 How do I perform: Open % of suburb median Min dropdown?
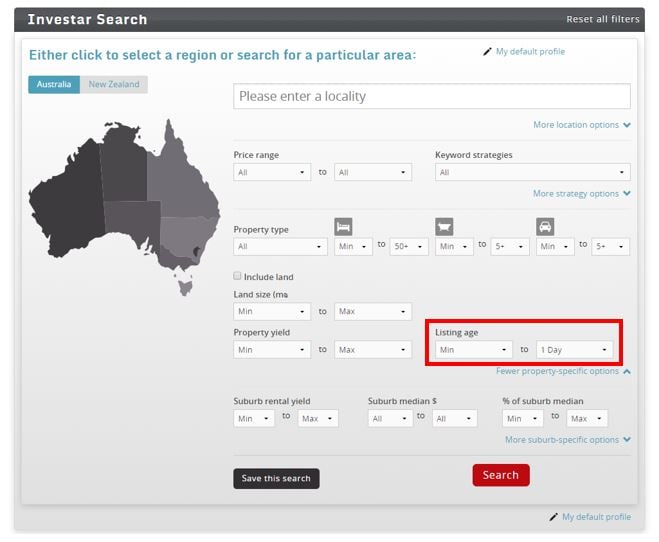522,418
